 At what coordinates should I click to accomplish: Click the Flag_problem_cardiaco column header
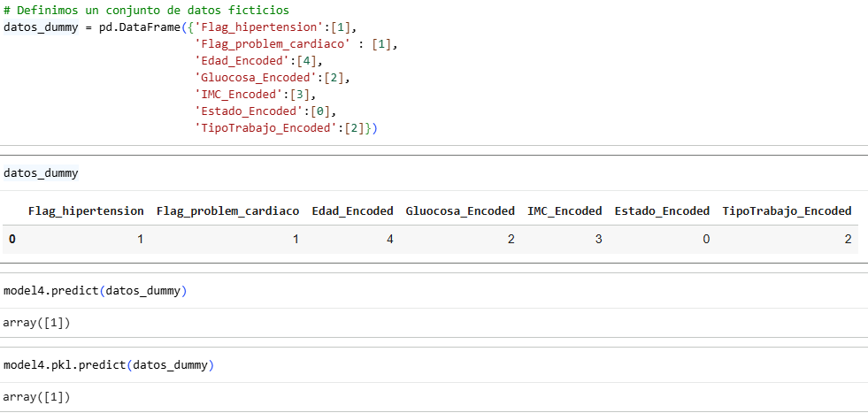pos(228,211)
